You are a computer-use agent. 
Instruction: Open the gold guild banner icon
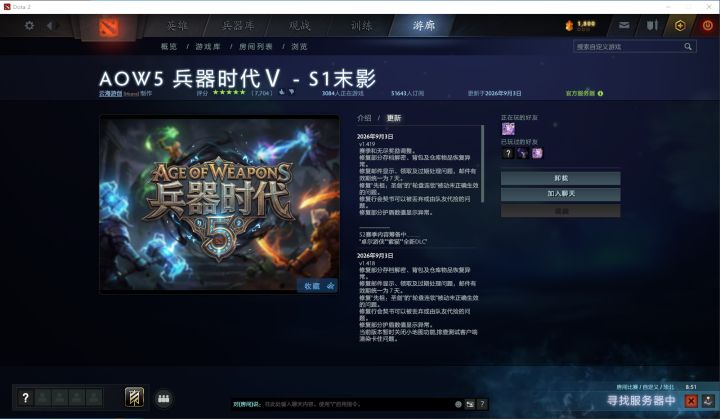click(134, 397)
